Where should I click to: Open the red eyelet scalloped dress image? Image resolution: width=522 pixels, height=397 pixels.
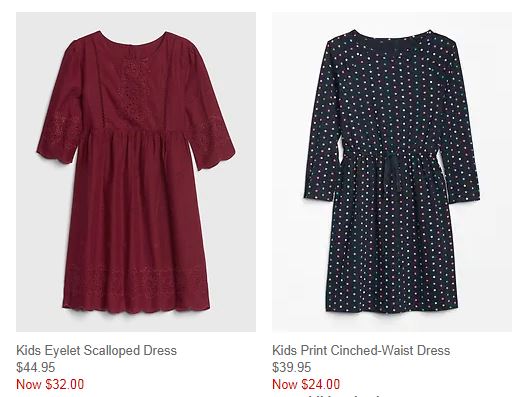pyautogui.click(x=136, y=172)
